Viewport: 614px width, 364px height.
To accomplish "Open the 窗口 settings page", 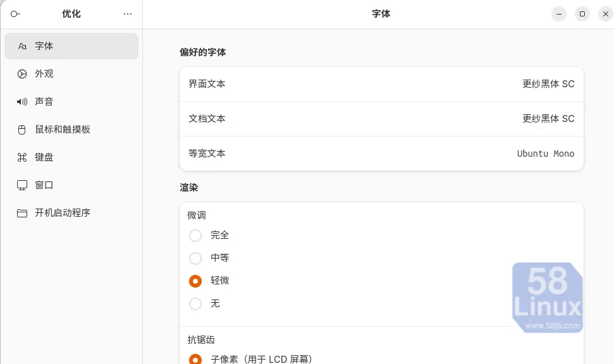I will (x=71, y=185).
